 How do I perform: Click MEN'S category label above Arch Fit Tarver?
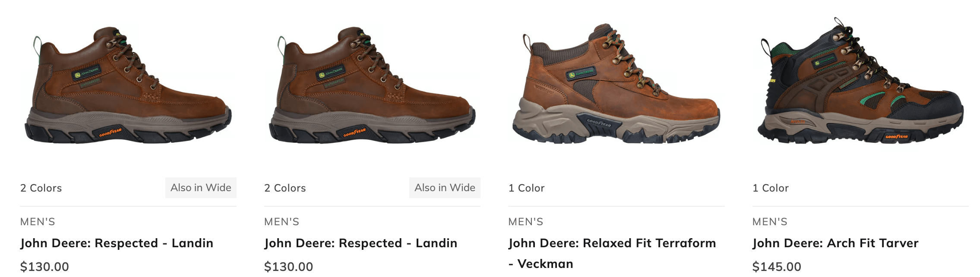(x=770, y=222)
